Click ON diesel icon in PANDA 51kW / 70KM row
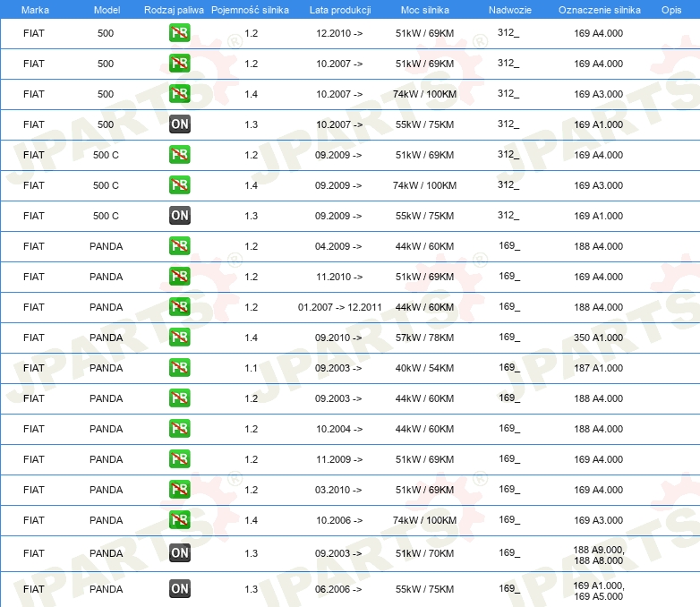This screenshot has width=700, height=607. pyautogui.click(x=180, y=553)
